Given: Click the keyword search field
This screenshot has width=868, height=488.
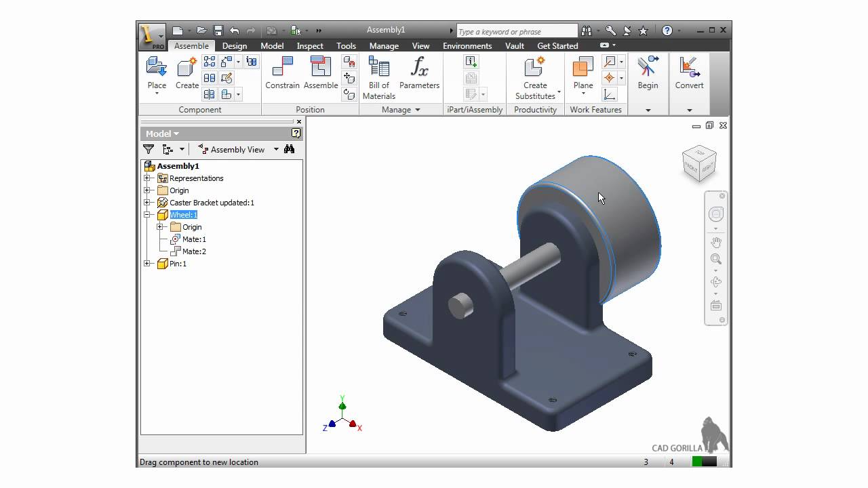Looking at the screenshot, I should pos(517,31).
